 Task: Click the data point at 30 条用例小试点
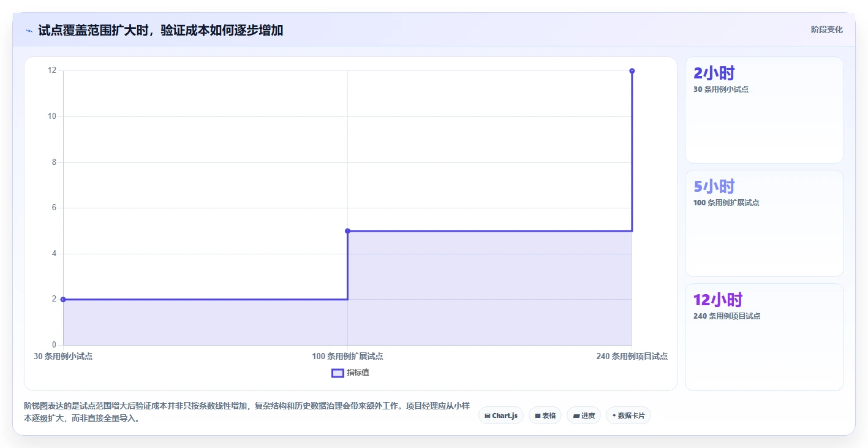click(63, 299)
